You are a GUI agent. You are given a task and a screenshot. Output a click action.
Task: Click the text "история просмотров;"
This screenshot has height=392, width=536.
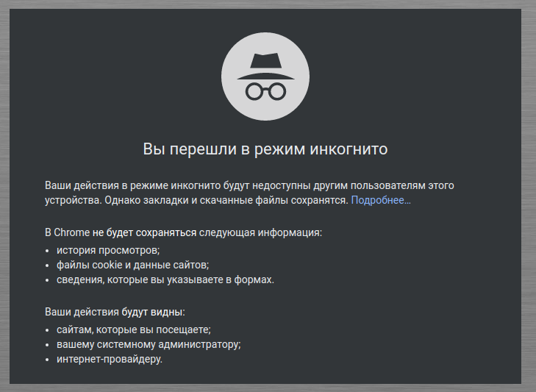click(x=108, y=250)
